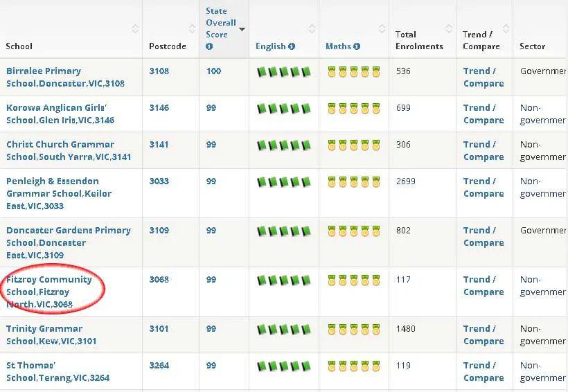Click English book rating for Fitzroy Community
This screenshot has height=392, width=568.
coord(284,280)
